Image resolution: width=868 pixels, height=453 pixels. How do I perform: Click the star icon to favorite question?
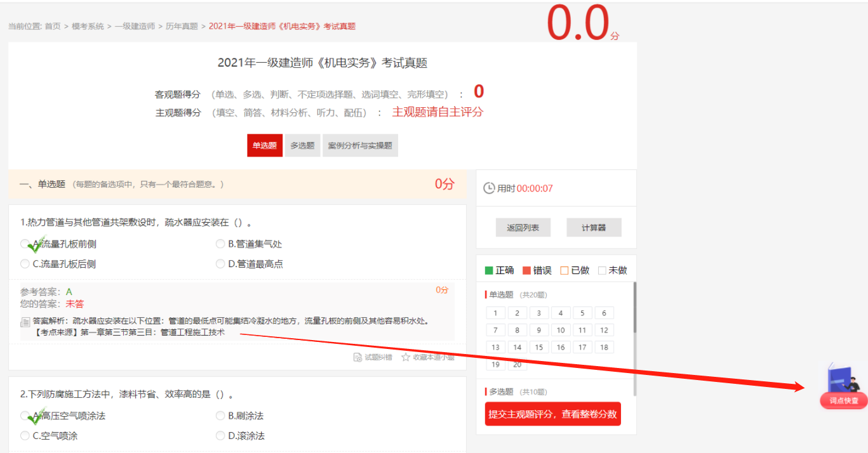point(405,357)
